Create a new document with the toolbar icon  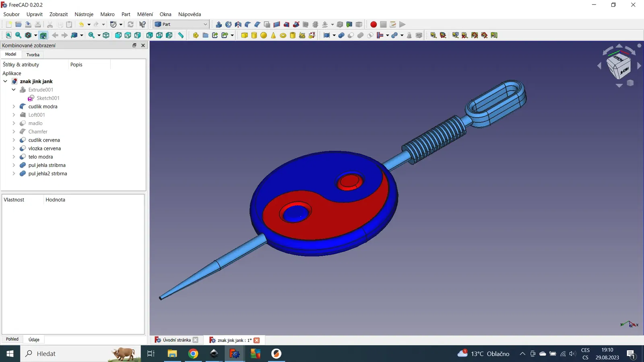[9, 25]
